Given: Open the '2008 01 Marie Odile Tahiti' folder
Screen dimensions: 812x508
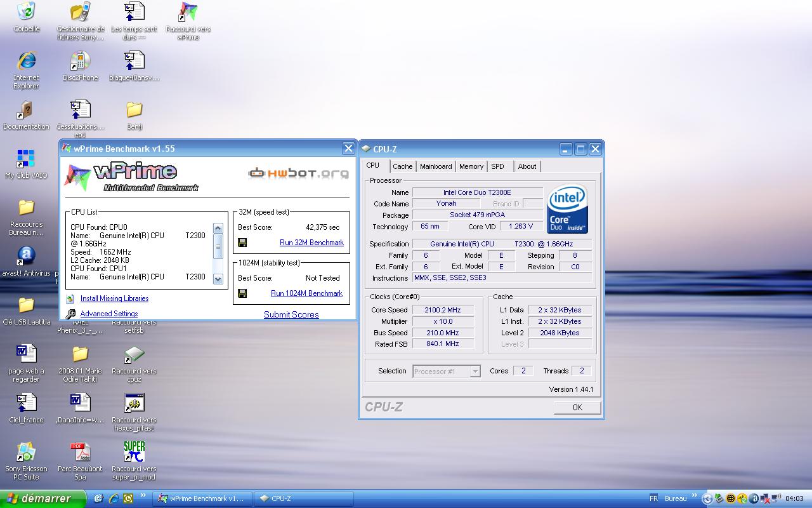Looking at the screenshot, I should [81, 363].
